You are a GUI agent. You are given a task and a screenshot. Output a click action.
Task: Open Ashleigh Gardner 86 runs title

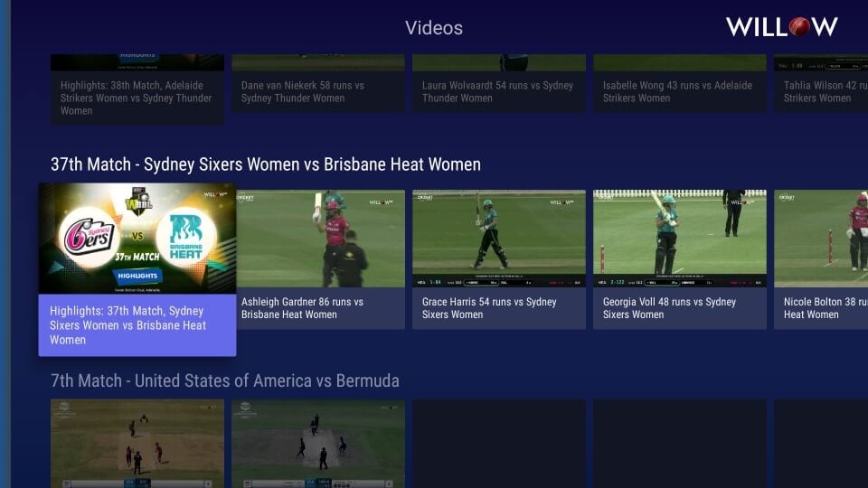[302, 308]
